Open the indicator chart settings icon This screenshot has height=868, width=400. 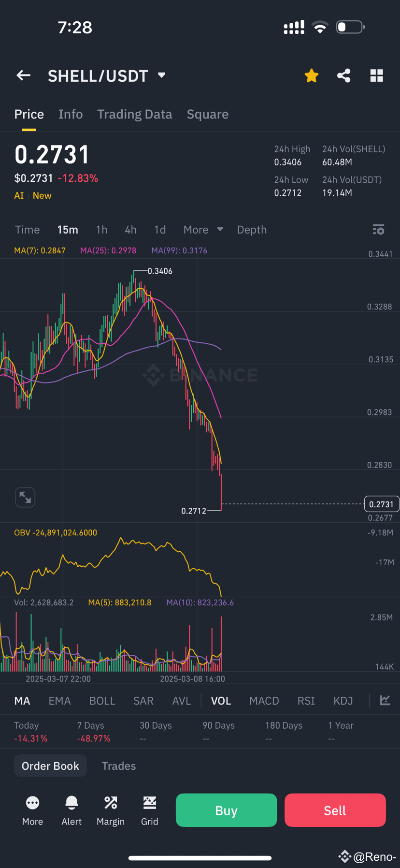click(385, 700)
